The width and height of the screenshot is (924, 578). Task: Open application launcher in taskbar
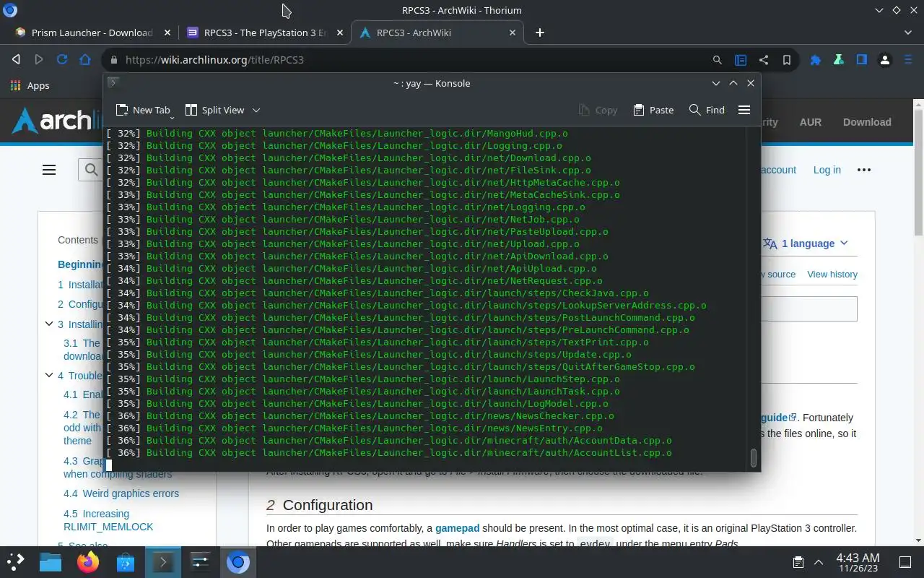point(16,561)
